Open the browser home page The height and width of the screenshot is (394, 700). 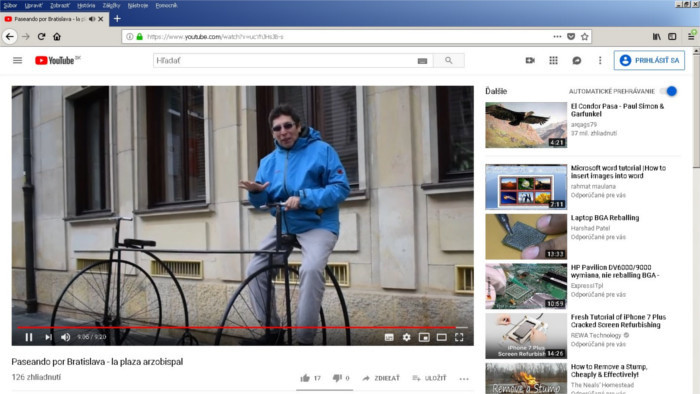pos(57,37)
